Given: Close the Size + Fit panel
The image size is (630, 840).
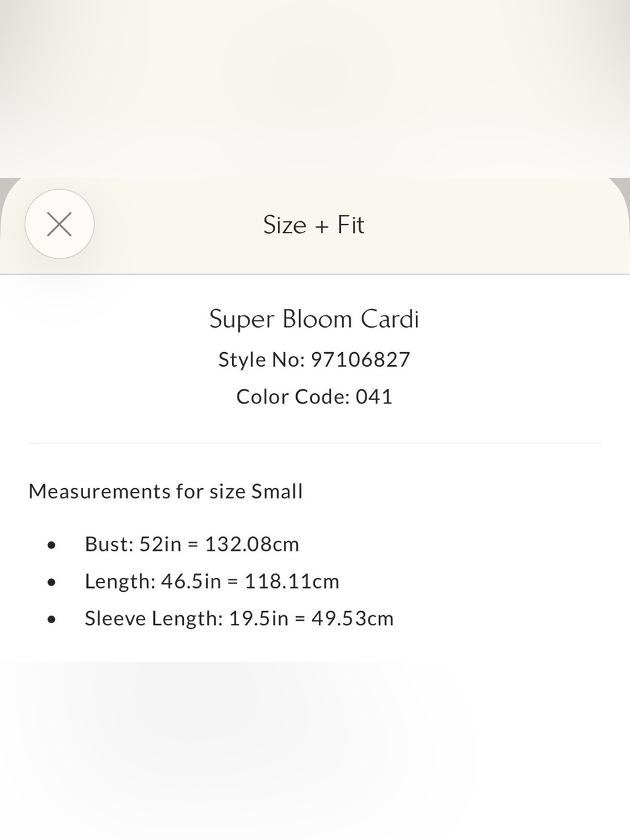Looking at the screenshot, I should coord(59,224).
